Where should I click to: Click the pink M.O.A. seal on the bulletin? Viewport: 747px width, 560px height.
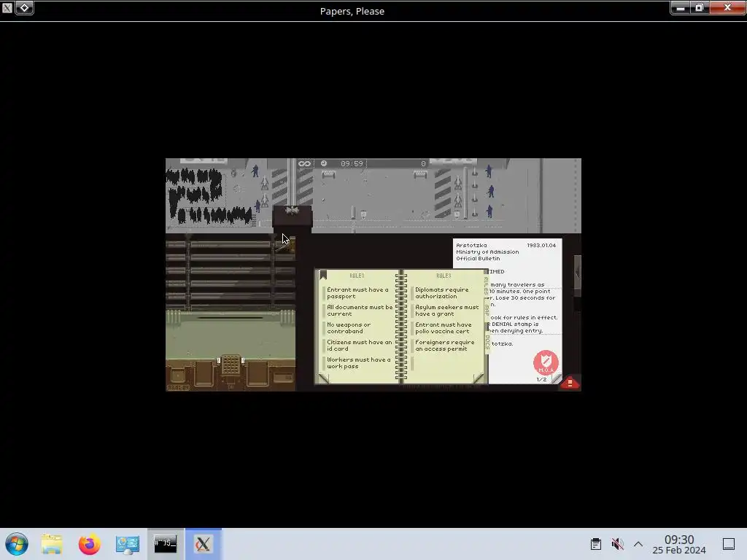pyautogui.click(x=546, y=362)
